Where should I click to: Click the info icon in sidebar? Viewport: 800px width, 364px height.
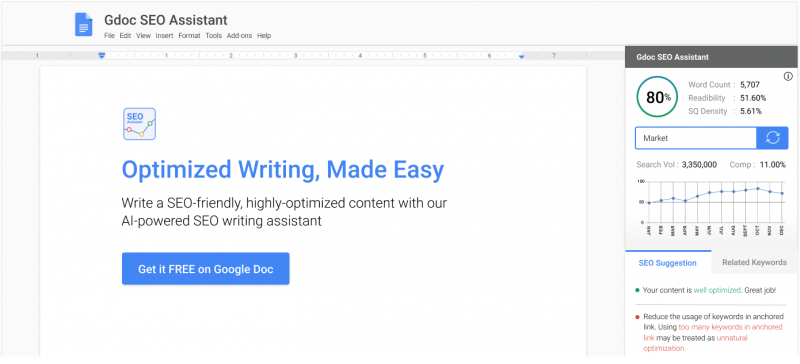pos(788,77)
